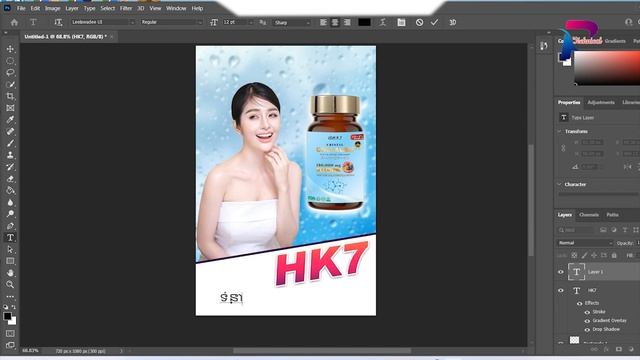This screenshot has width=640, height=360.
Task: Toggle text orientation in options bar
Action: click(x=58, y=22)
